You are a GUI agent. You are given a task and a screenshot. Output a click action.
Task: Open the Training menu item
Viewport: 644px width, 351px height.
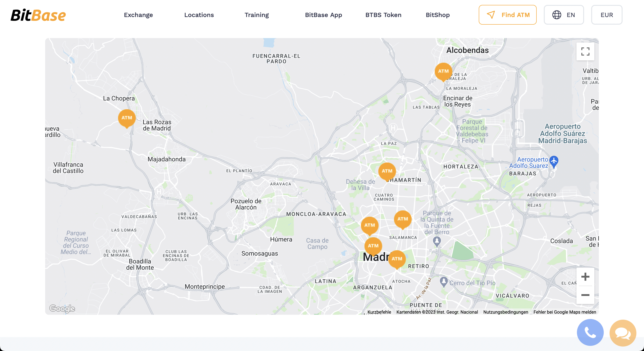pyautogui.click(x=256, y=15)
